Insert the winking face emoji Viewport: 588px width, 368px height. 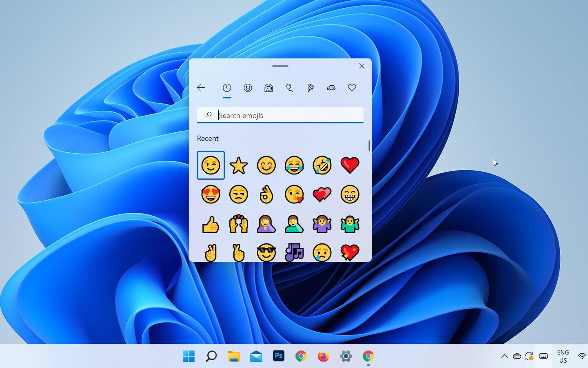coord(211,165)
